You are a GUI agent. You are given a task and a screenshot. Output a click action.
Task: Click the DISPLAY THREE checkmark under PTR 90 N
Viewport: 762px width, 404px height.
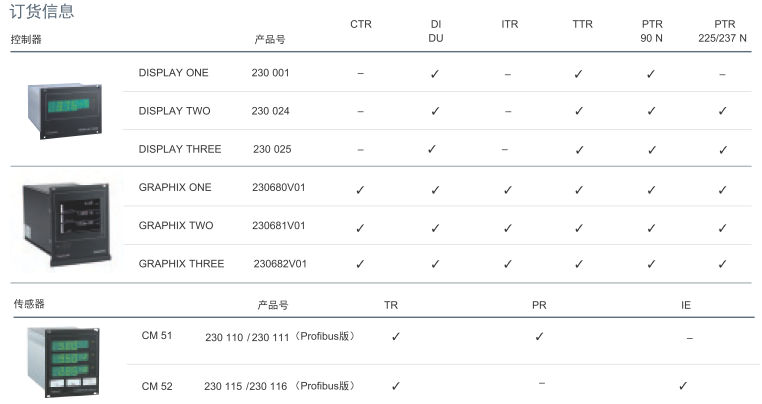click(x=652, y=150)
